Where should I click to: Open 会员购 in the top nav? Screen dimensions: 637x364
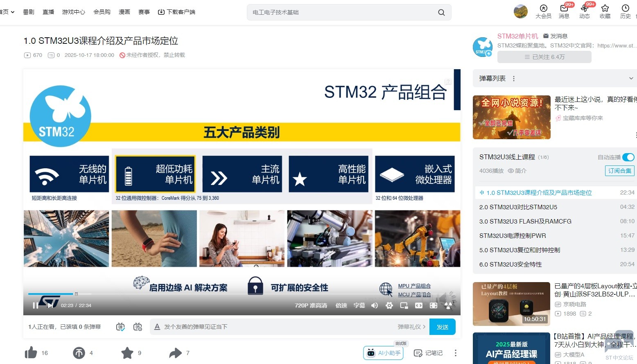pos(102,12)
